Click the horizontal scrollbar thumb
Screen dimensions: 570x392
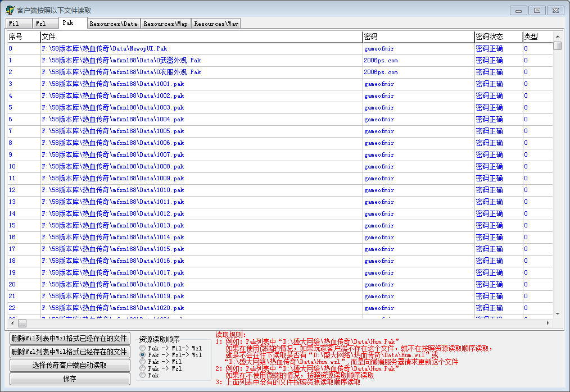point(22,323)
